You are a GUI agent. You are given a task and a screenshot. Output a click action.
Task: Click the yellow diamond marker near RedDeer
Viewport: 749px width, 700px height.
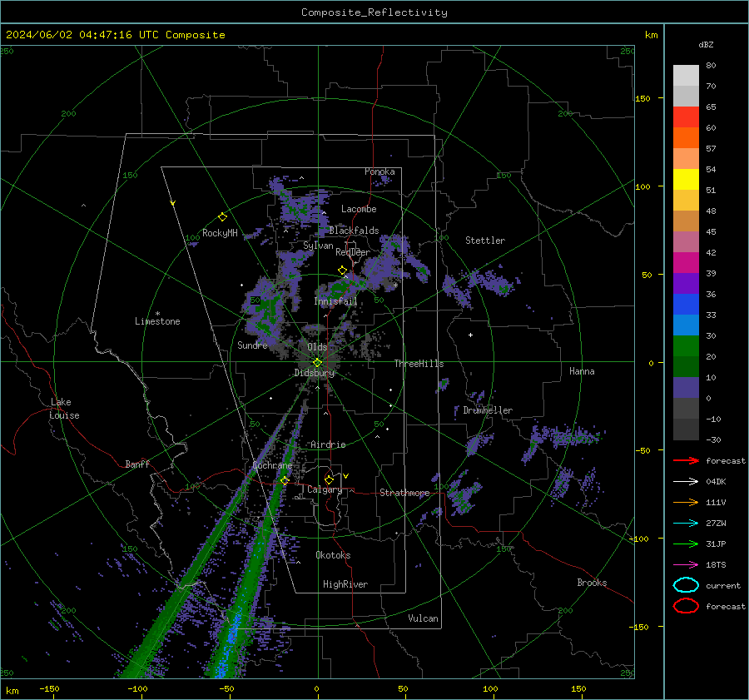point(342,271)
